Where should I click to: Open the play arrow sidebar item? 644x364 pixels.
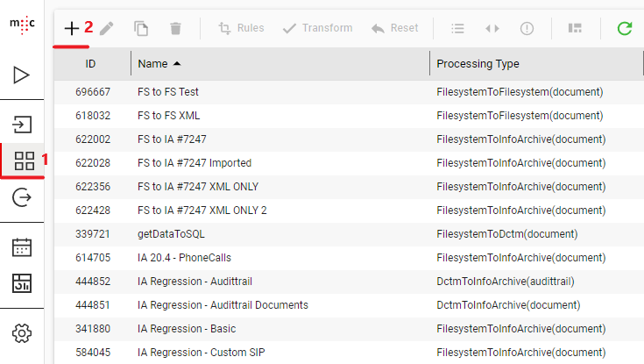tap(23, 75)
